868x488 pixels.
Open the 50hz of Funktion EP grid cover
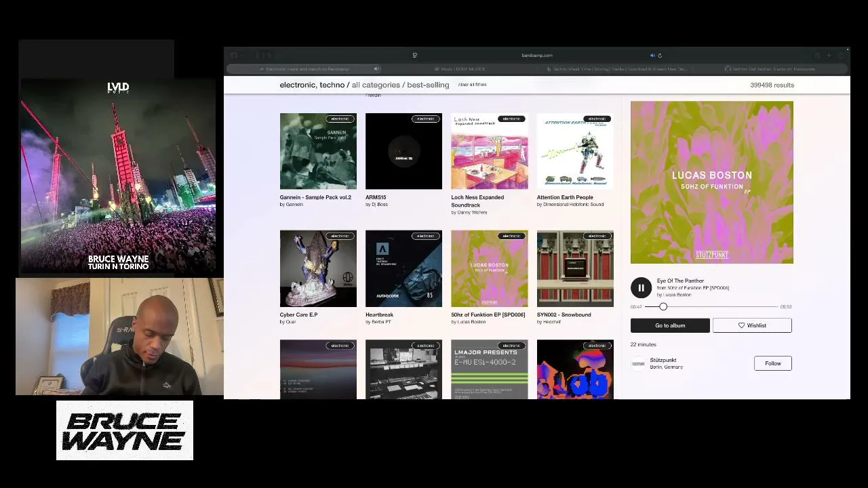point(490,268)
